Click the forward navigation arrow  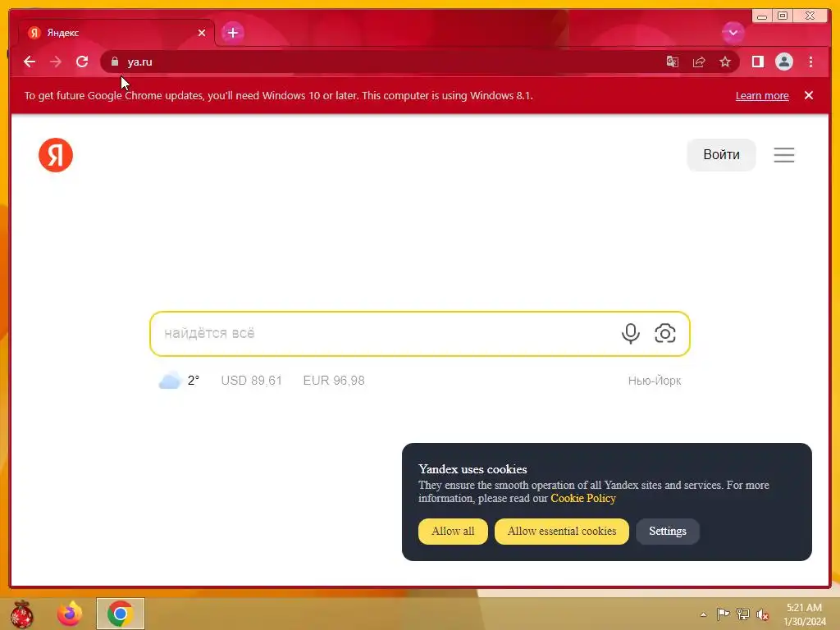point(56,62)
